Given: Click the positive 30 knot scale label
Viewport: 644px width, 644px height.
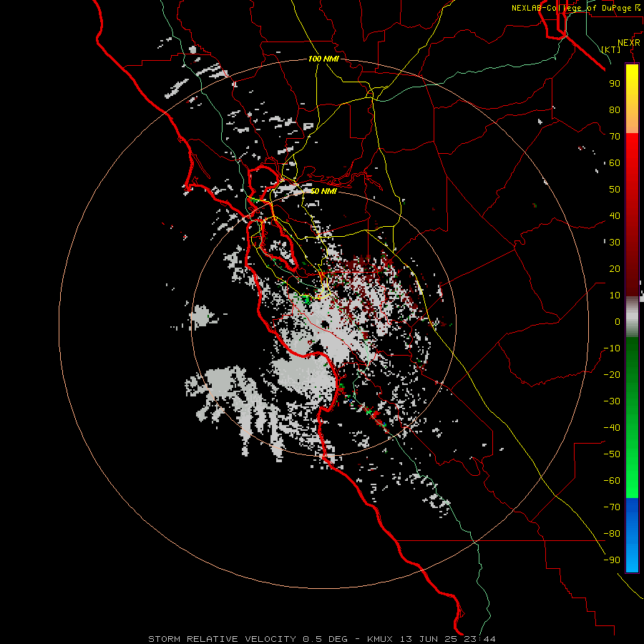Looking at the screenshot, I should (x=615, y=243).
